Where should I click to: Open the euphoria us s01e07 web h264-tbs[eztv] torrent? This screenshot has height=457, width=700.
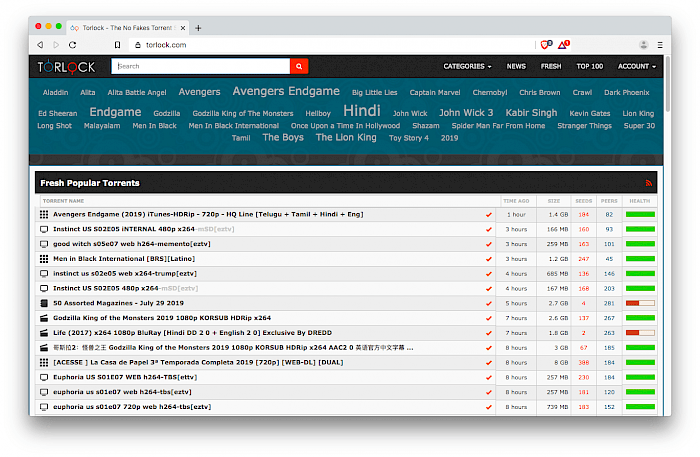[122, 392]
